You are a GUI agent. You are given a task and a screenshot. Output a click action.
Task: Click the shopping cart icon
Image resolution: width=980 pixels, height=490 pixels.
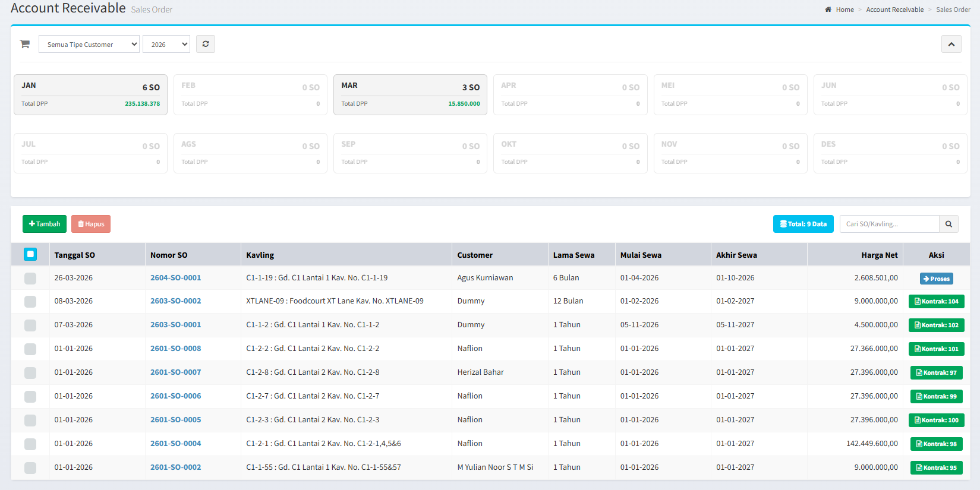pyautogui.click(x=25, y=44)
